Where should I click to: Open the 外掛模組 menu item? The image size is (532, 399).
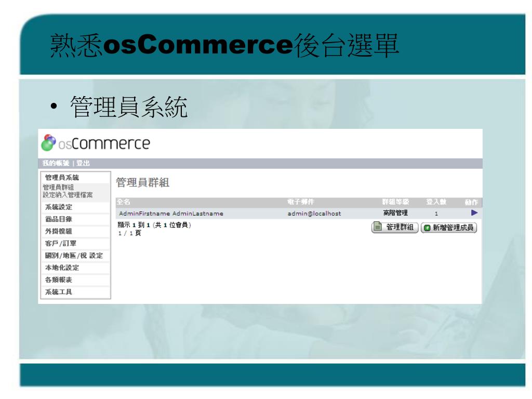[x=59, y=231]
